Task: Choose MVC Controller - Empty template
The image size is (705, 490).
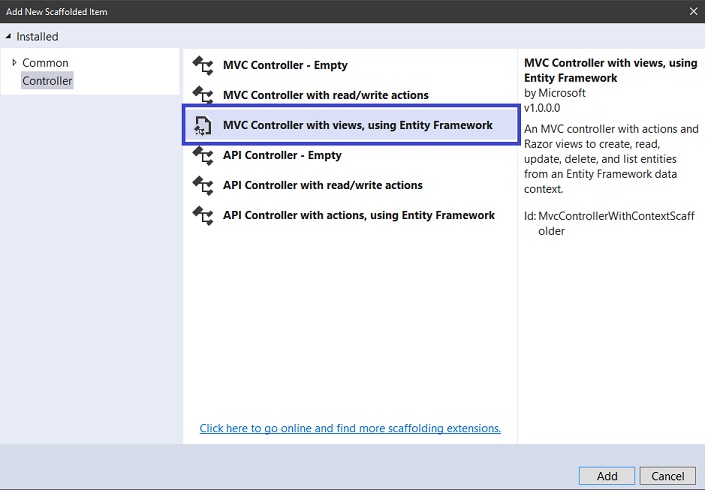Action: [350, 65]
